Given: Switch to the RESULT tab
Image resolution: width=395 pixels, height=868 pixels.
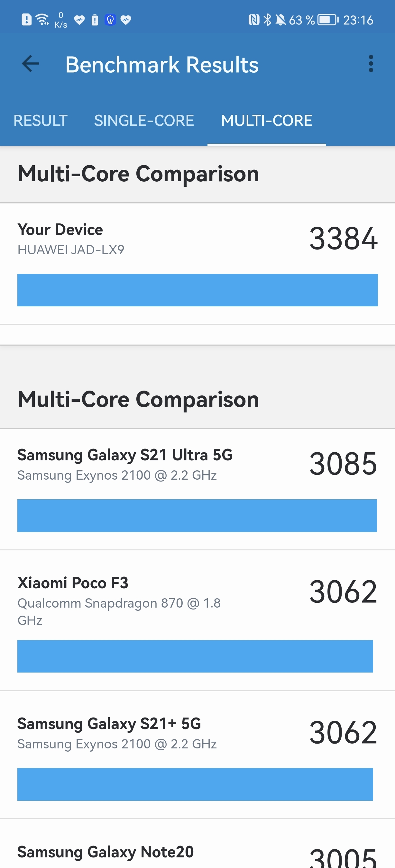Looking at the screenshot, I should tap(41, 120).
